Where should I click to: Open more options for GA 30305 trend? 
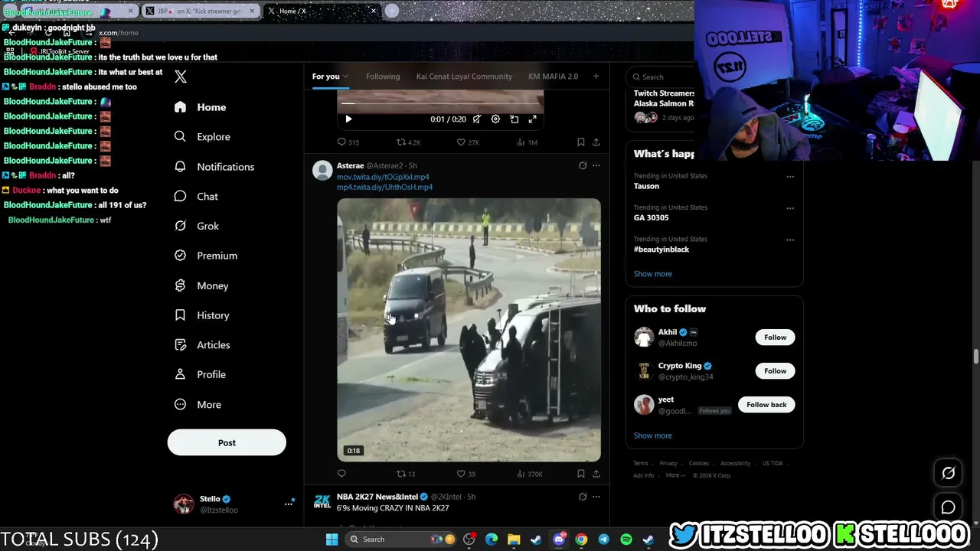pos(790,208)
